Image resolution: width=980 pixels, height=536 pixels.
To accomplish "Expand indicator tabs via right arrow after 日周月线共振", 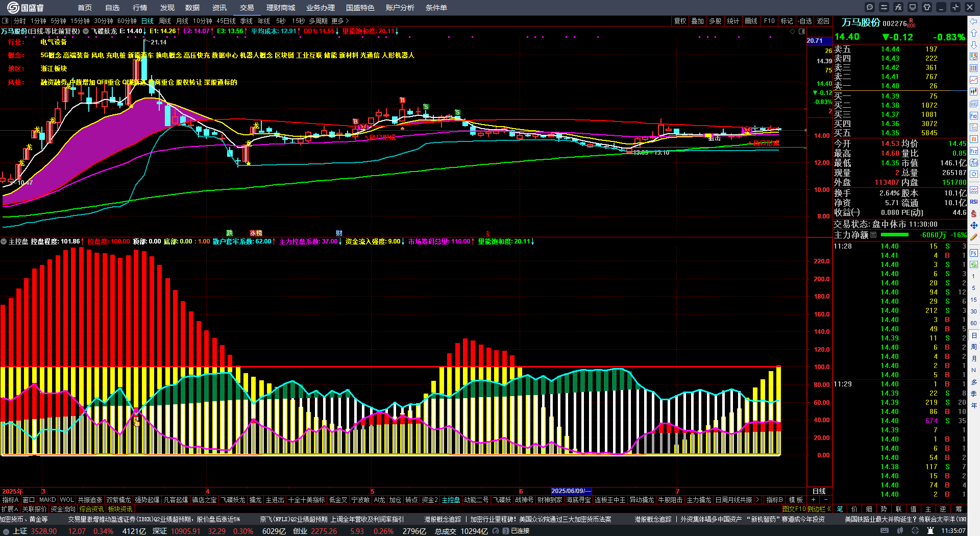I will pos(757,500).
